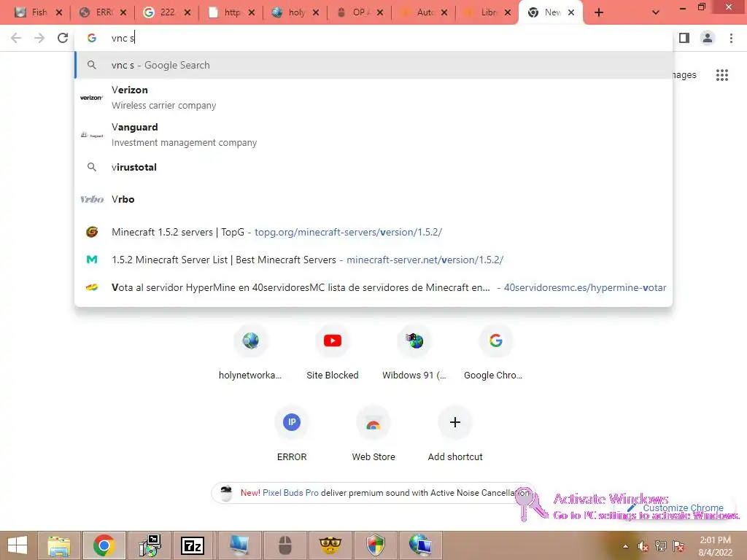Open minecraft-server.net 1.5.2 suggestion

(x=373, y=260)
